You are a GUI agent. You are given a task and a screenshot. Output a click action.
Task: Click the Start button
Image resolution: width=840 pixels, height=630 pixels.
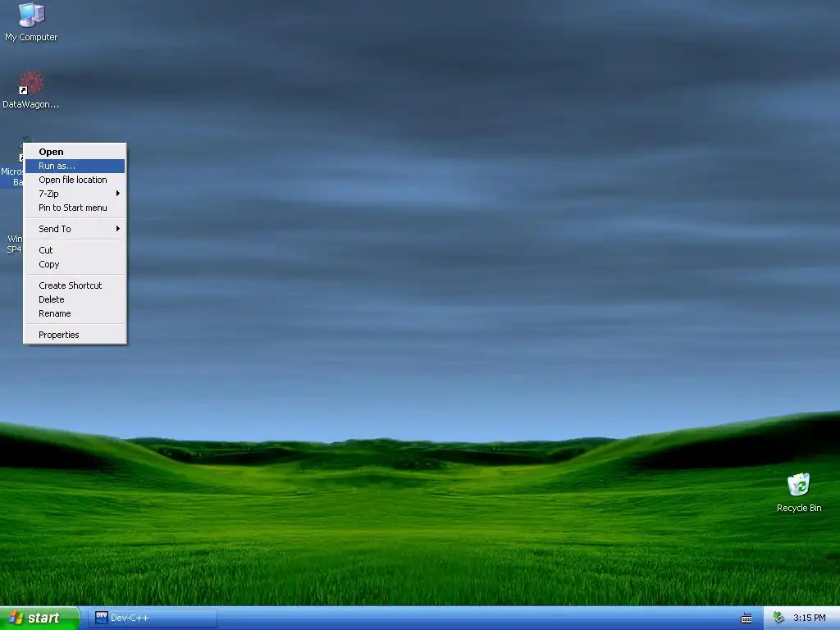click(x=39, y=618)
